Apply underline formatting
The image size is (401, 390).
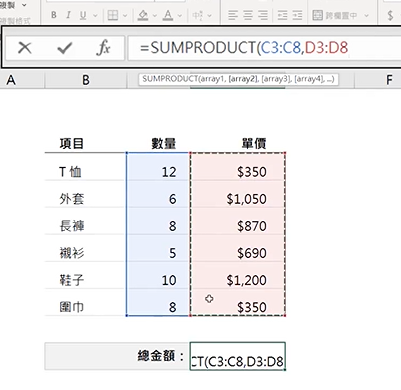pos(83,15)
